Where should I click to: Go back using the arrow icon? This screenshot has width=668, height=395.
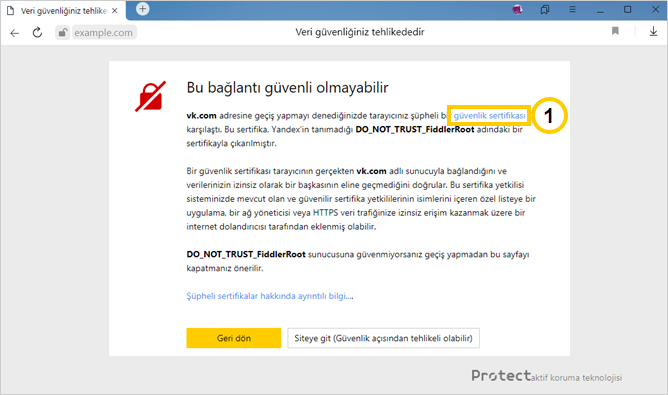point(14,33)
